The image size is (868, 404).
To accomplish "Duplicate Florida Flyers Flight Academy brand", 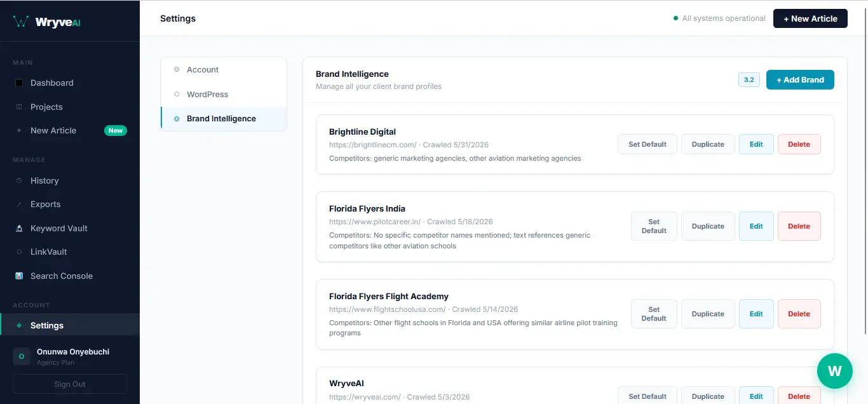I will pos(708,314).
